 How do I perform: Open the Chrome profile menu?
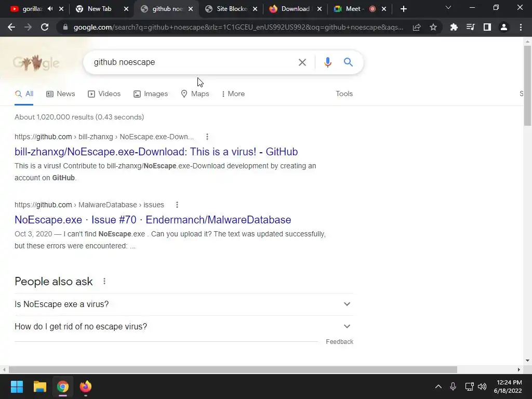(504, 27)
